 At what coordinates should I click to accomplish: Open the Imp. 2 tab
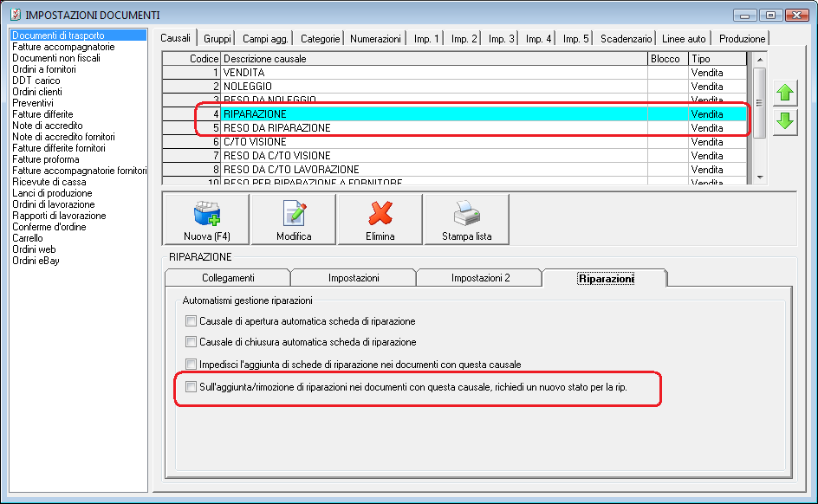click(x=464, y=39)
